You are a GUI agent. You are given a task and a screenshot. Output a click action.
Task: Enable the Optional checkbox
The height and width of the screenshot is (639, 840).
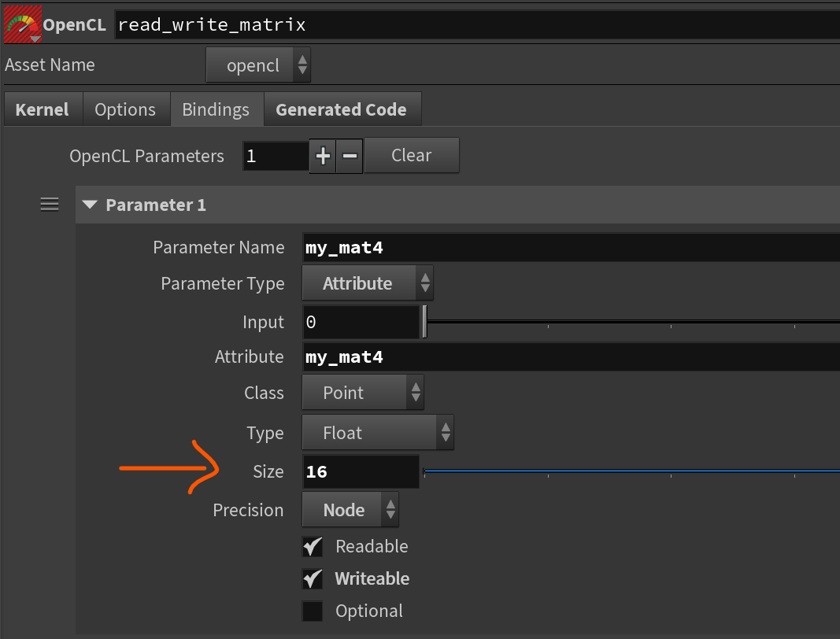tap(313, 611)
